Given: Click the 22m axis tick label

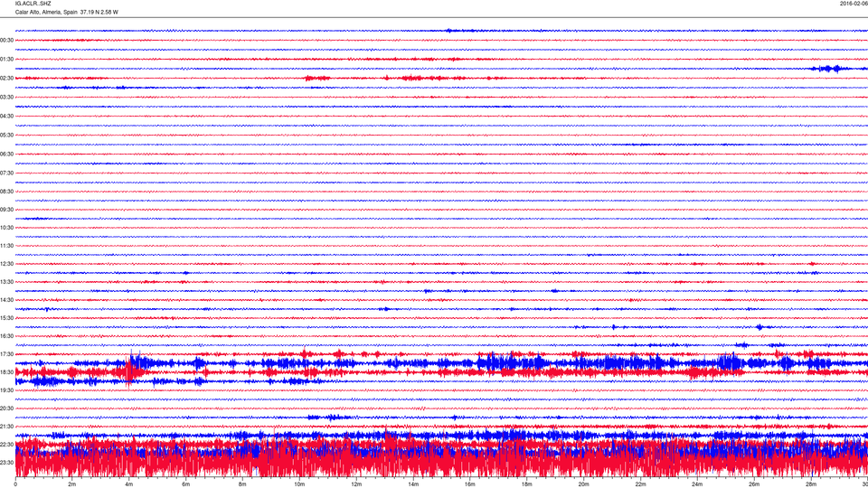Looking at the screenshot, I should (x=640, y=484).
